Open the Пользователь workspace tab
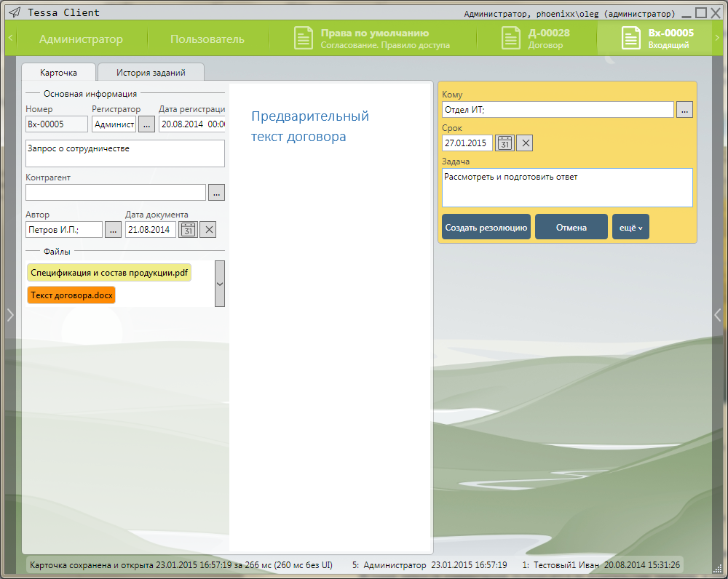Viewport: 728px width, 579px height. click(207, 39)
